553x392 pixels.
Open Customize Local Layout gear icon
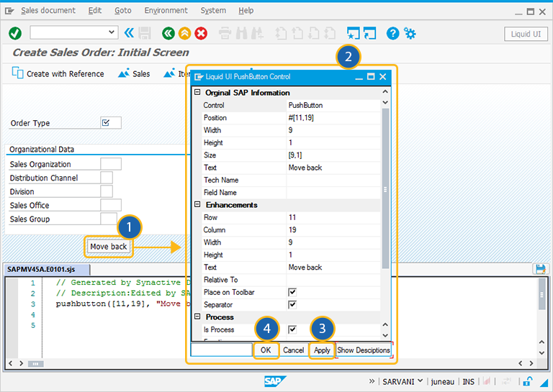point(410,34)
